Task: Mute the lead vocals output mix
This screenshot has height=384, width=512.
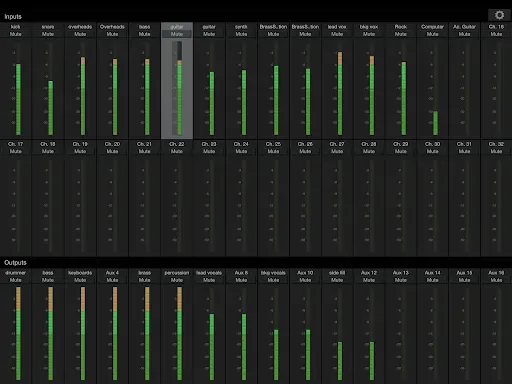Action: (209, 280)
